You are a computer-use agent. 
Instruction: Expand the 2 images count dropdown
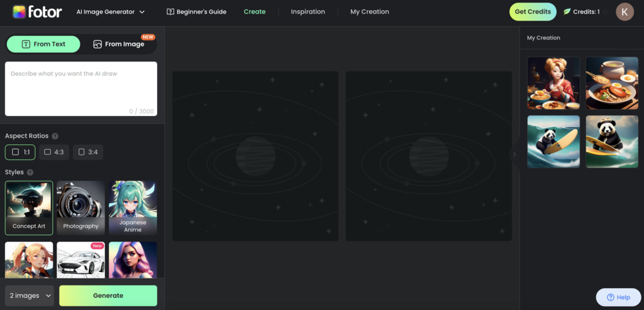tap(29, 296)
